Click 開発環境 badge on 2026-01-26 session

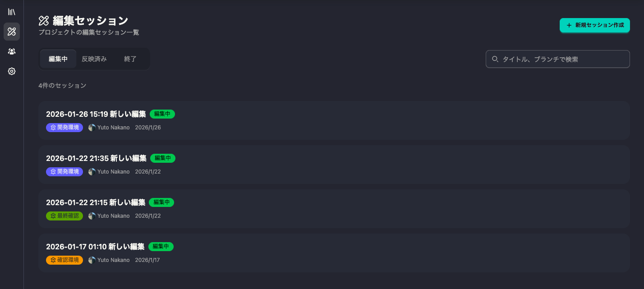point(64,128)
